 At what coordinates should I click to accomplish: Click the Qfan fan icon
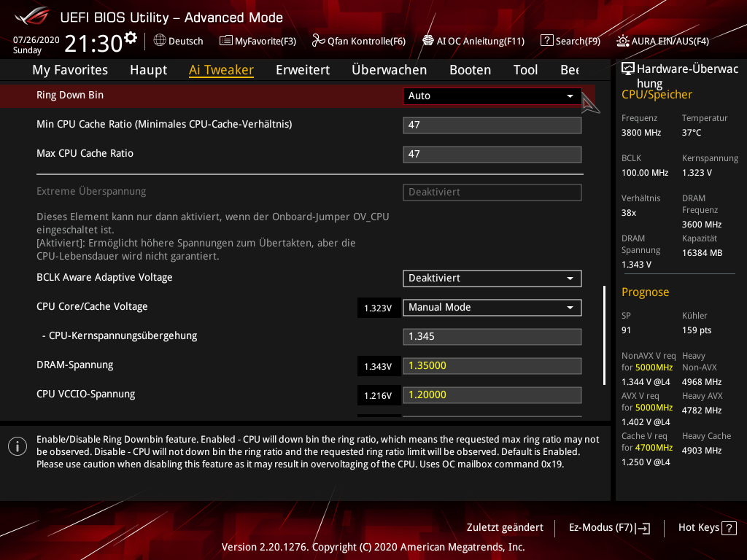click(318, 41)
